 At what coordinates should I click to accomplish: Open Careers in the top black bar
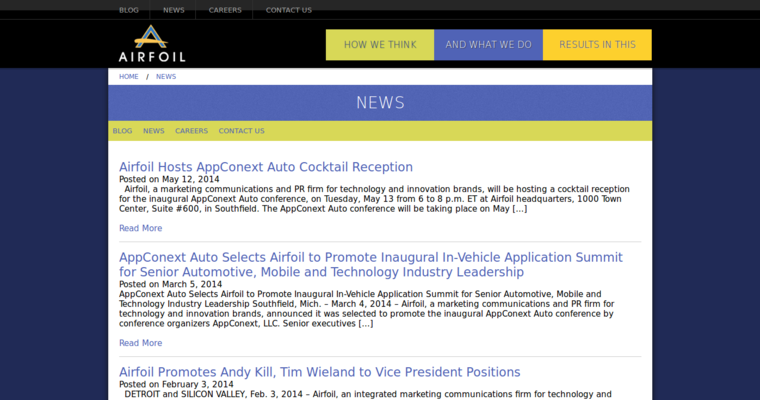(x=225, y=10)
